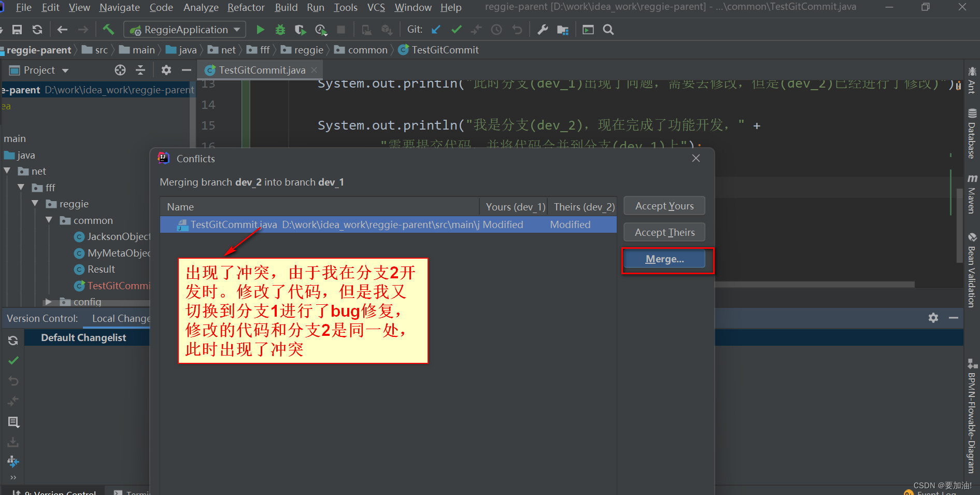Select Result class in project tree
The image size is (980, 495).
95,269
